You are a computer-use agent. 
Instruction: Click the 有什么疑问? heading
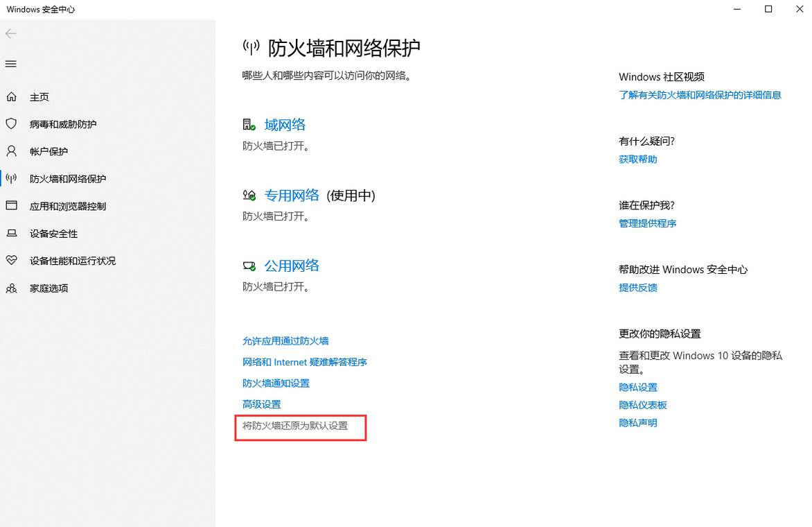[647, 141]
